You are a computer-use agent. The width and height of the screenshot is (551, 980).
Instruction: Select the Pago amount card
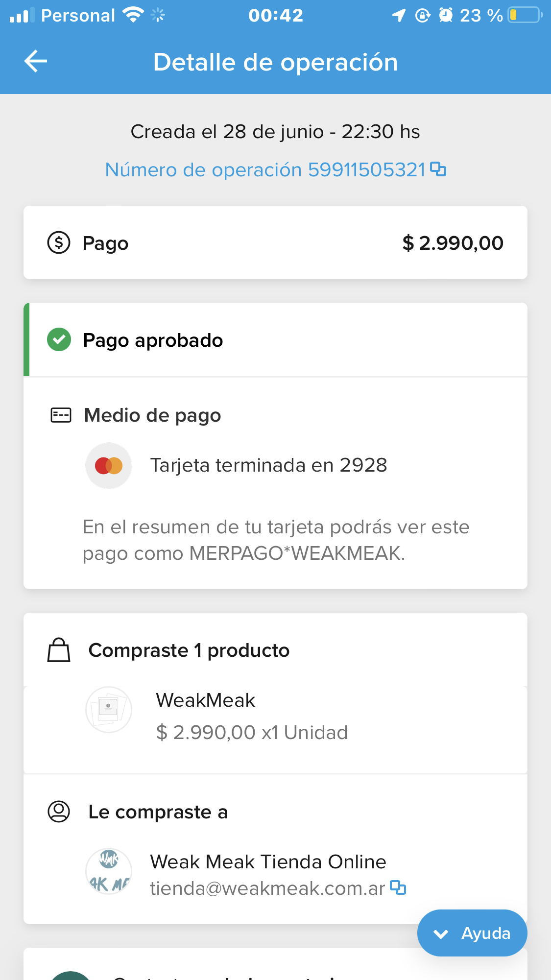(x=275, y=242)
